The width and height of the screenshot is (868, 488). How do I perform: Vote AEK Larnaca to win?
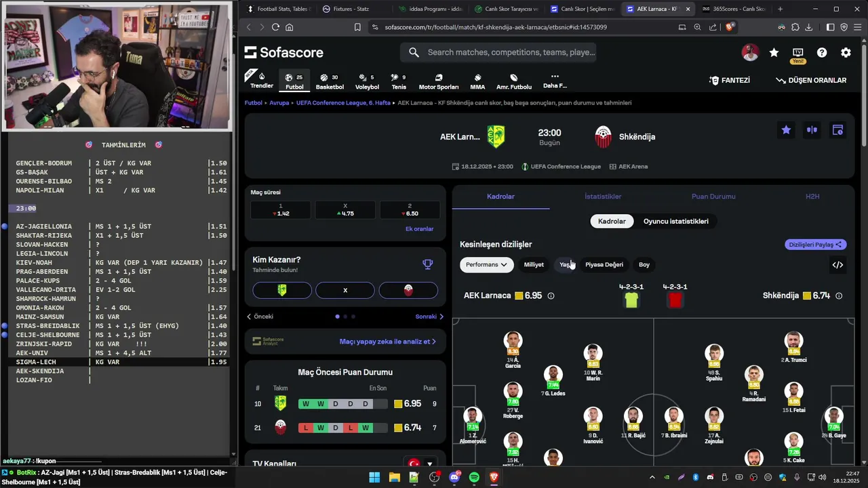(x=282, y=290)
